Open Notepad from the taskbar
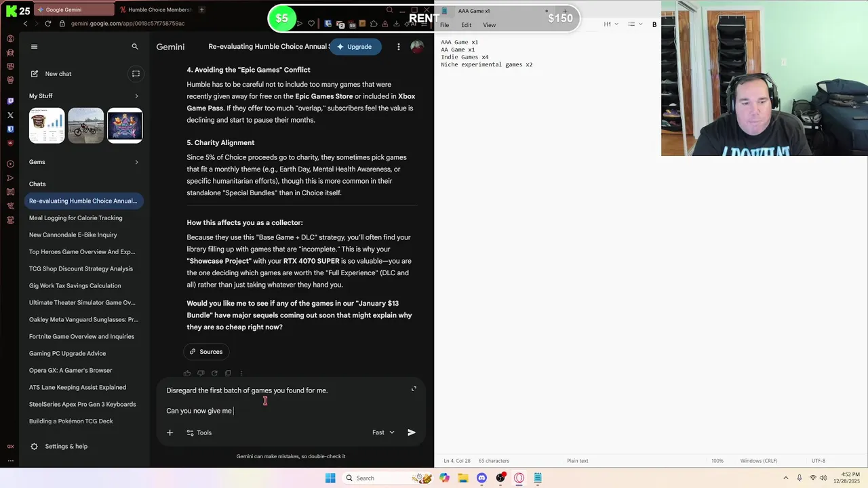Viewport: 868px width, 488px height. (537, 478)
